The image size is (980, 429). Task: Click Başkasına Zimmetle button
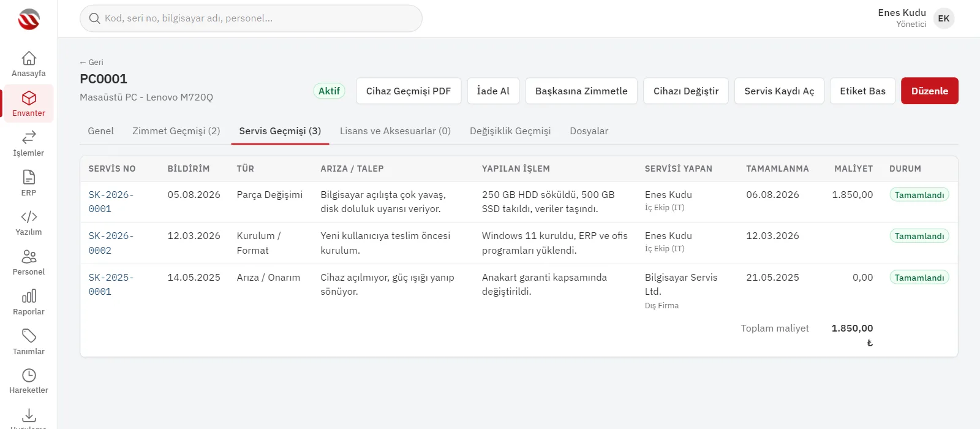point(581,91)
